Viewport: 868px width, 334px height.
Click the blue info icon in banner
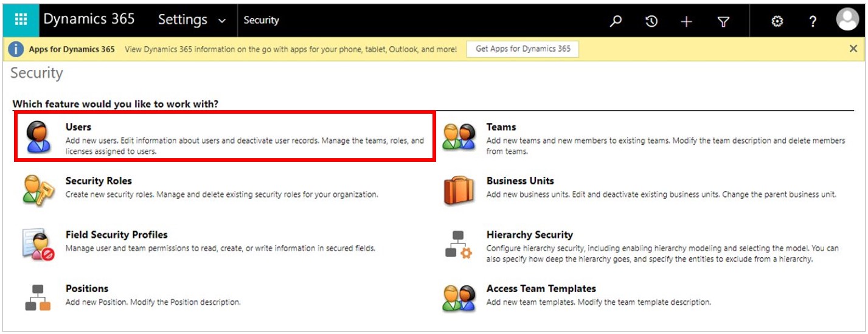click(16, 49)
